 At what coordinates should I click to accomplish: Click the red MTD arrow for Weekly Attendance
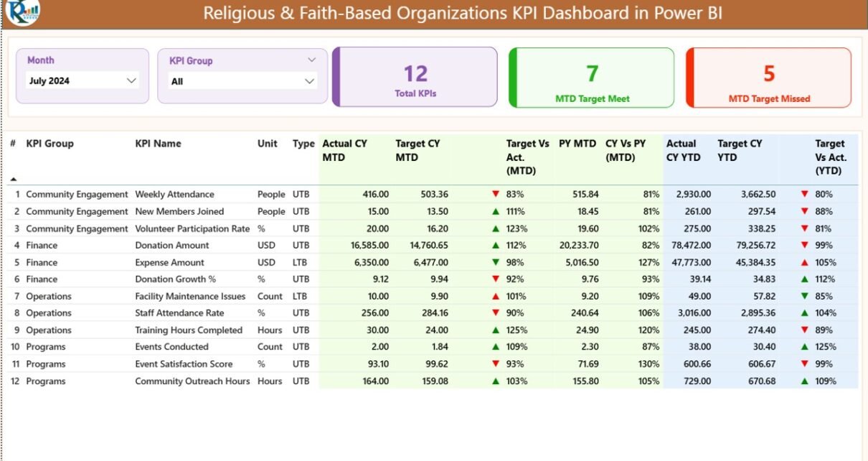point(495,195)
